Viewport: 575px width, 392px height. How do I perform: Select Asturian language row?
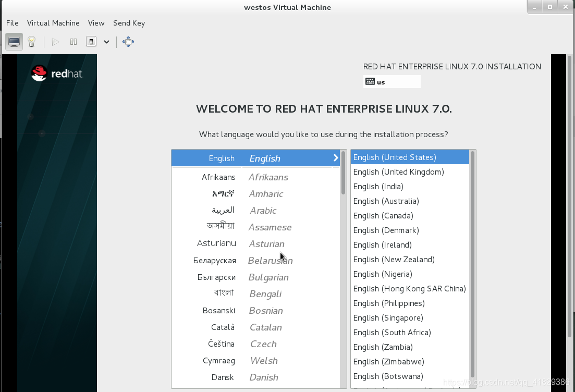tap(255, 244)
